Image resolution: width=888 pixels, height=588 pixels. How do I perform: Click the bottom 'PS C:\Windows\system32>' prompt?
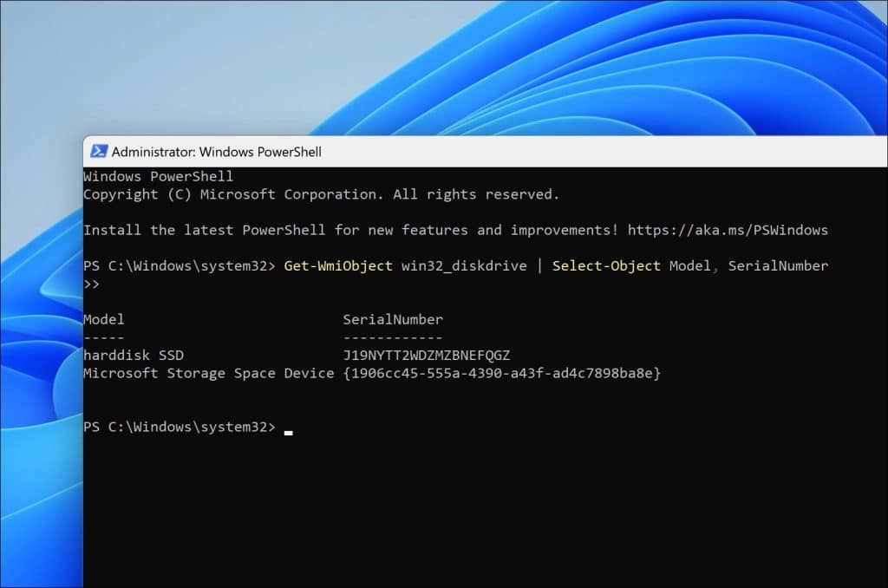coord(179,427)
